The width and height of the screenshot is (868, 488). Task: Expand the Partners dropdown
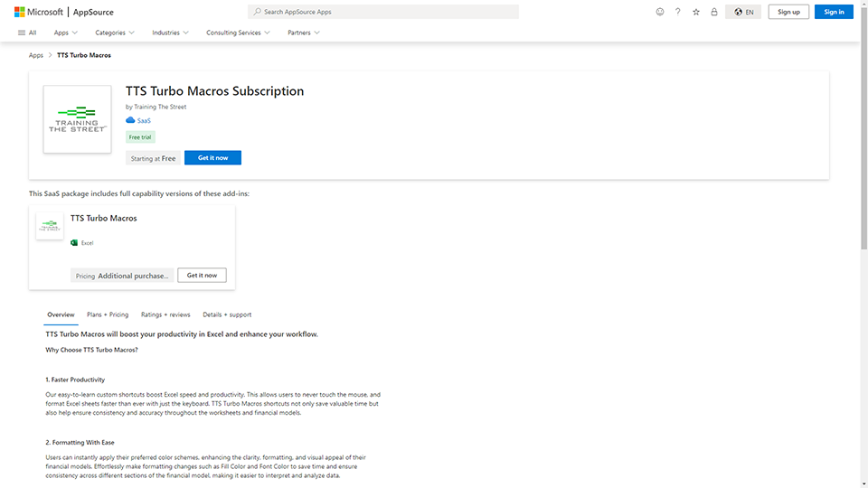(x=304, y=33)
